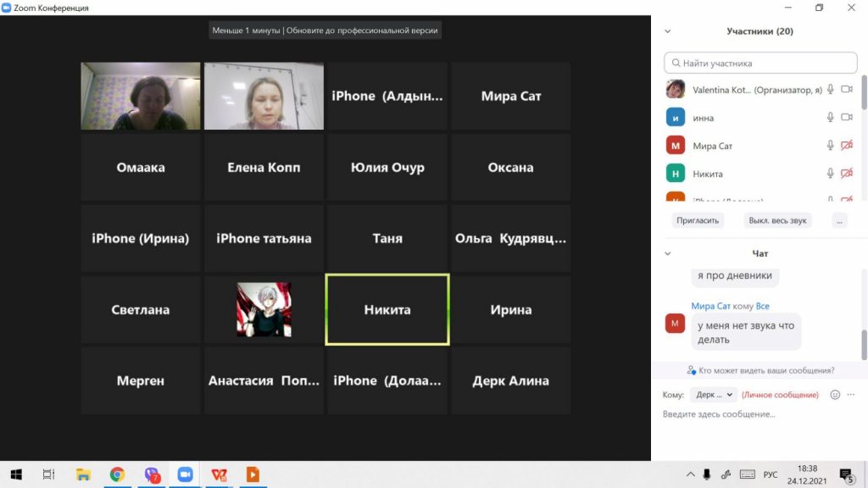The image size is (868, 488).
Task: Click Выкл. весь звук button
Action: coord(777,220)
